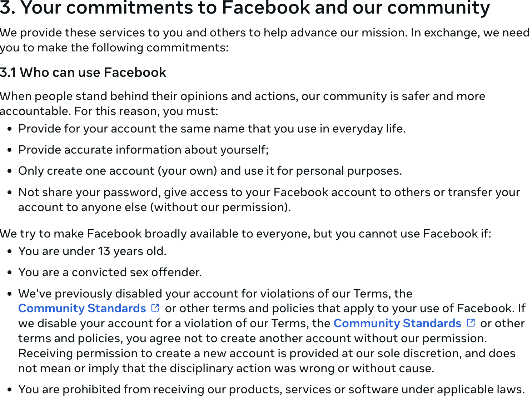Select the "same name that you use" bullet
The width and height of the screenshot is (532, 405).
pos(212,129)
